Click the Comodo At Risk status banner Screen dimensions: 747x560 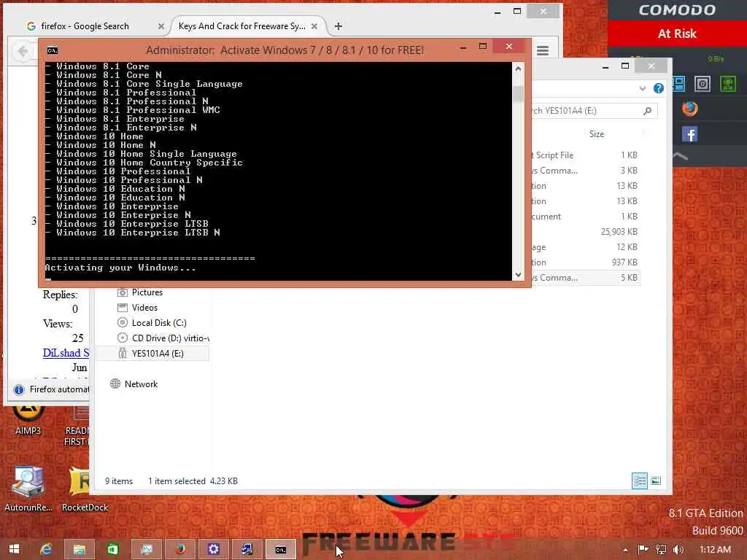677,34
